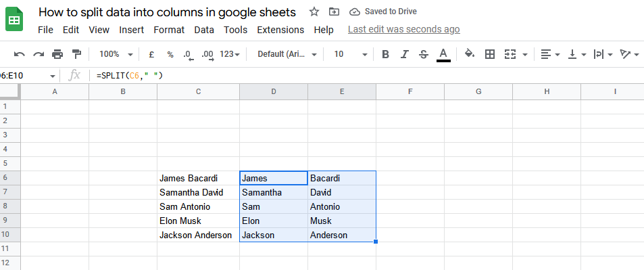
Task: Open vertical align options
Action: [x=577, y=54]
